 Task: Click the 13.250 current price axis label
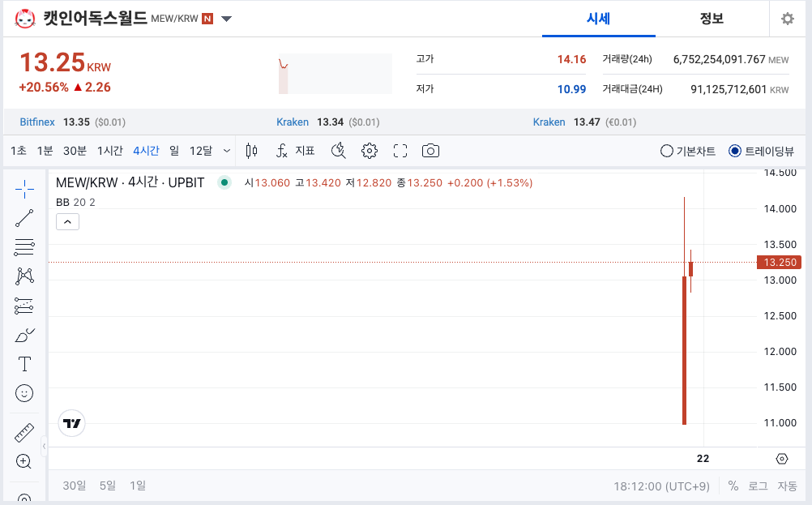(x=779, y=262)
